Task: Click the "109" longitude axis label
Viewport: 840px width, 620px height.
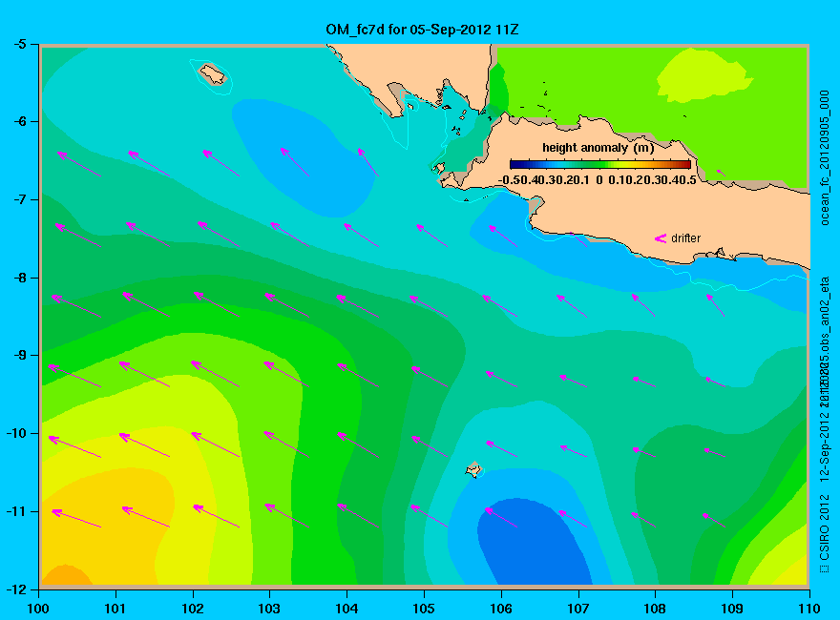Action: (x=732, y=609)
